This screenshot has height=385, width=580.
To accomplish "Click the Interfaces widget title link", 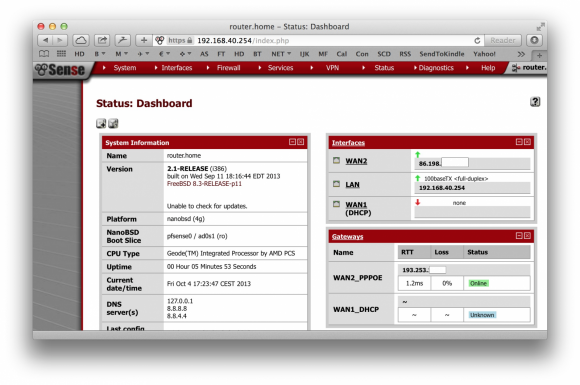I will (x=348, y=143).
